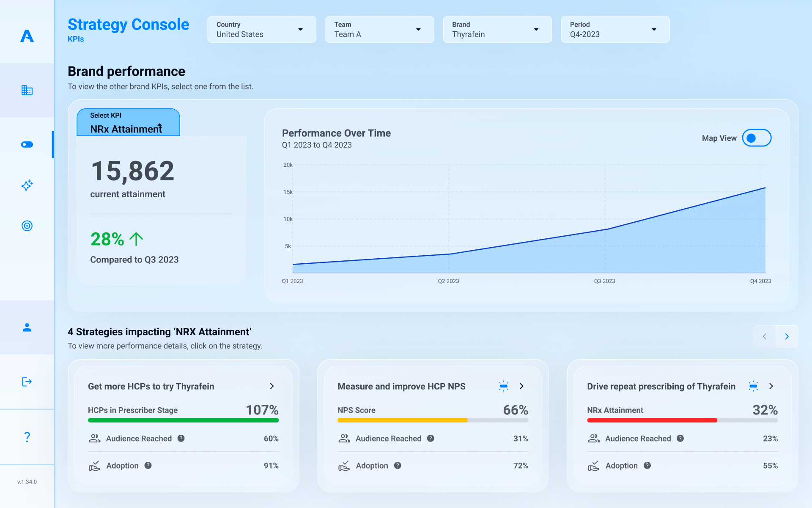Click the Audience Reached info icon in HCP NPS card

pos(431,439)
